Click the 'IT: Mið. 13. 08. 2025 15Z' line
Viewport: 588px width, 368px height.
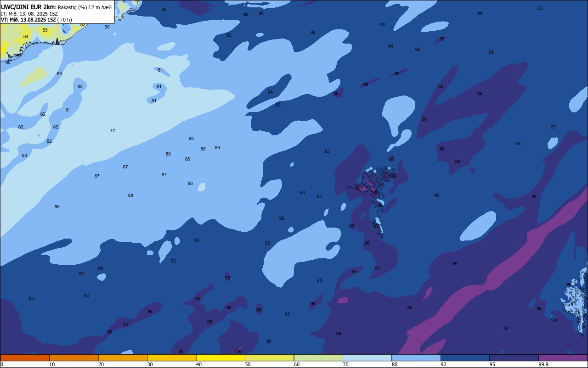[29, 14]
